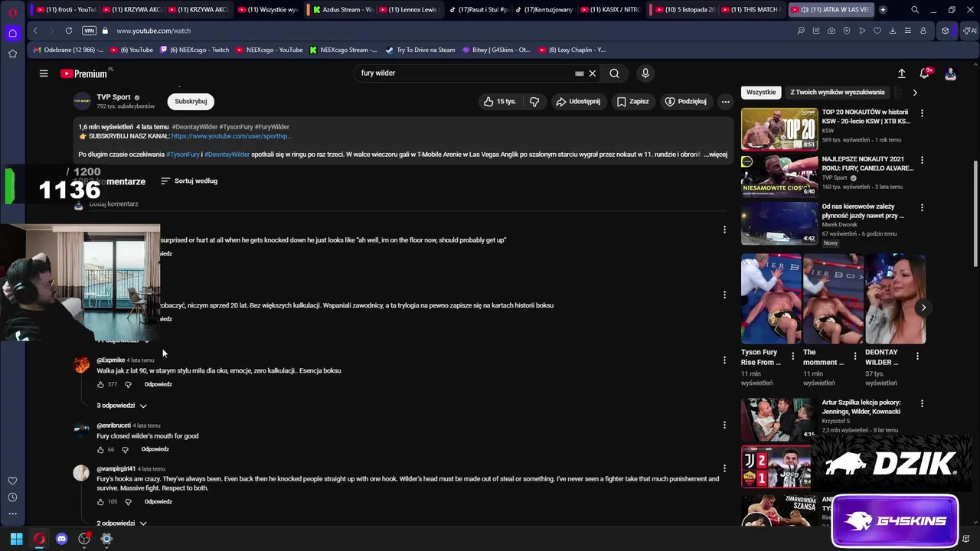
Task: Switch to the Azdus Stream tab
Action: coord(342,9)
